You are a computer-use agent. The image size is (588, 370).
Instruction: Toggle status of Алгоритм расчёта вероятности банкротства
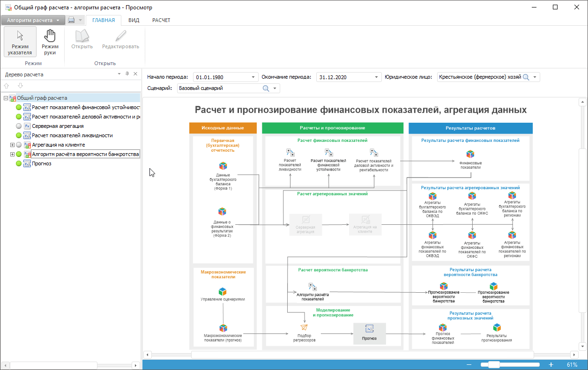pos(19,154)
